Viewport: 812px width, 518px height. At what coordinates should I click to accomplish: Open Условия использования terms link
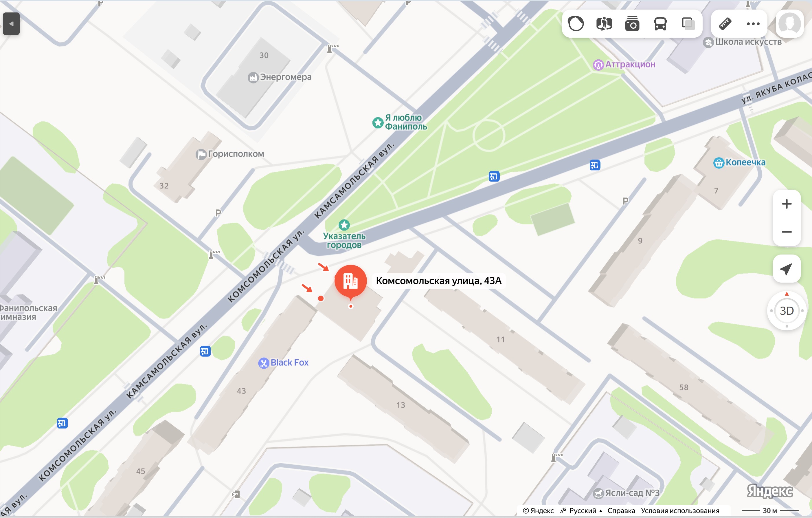pos(680,510)
